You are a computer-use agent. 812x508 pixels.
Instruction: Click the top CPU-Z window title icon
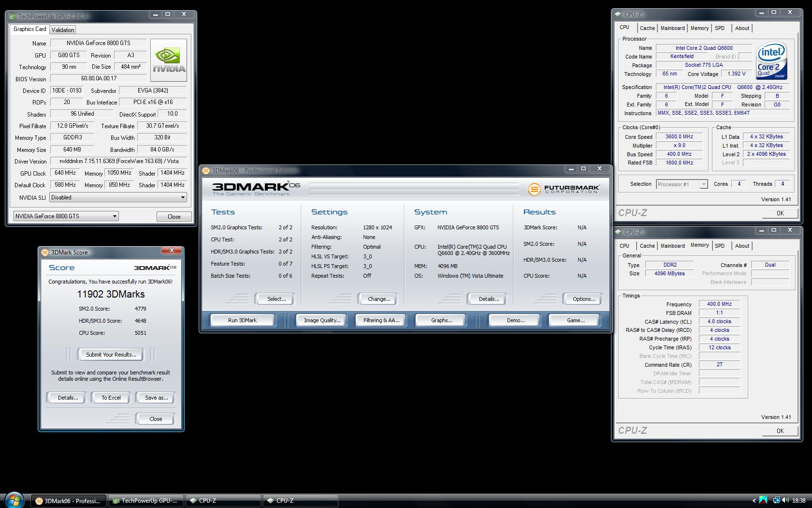point(618,14)
